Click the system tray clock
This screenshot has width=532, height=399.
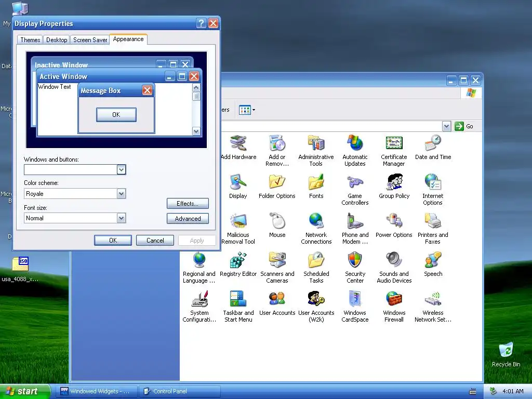pos(513,391)
